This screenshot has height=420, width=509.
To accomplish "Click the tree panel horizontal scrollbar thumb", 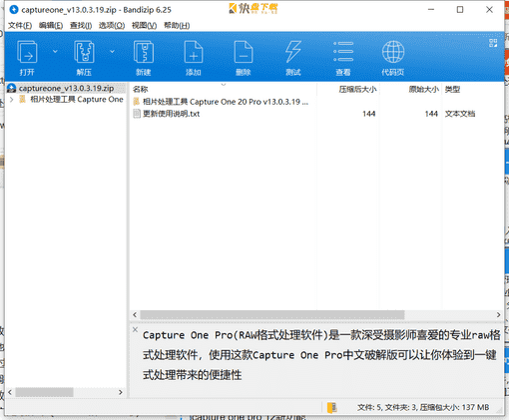I will 44,392.
